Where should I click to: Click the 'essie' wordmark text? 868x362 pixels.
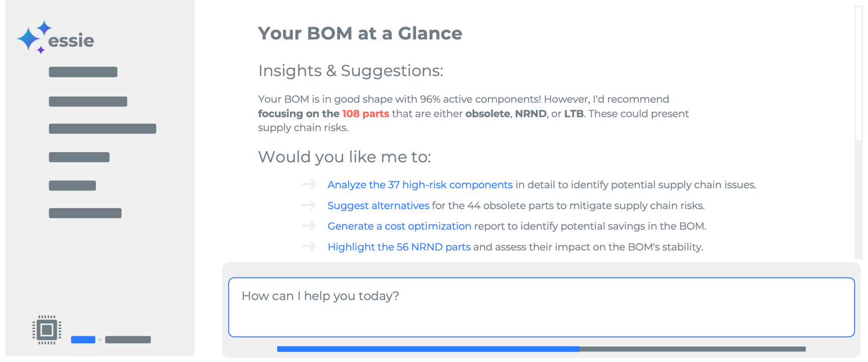coord(71,41)
